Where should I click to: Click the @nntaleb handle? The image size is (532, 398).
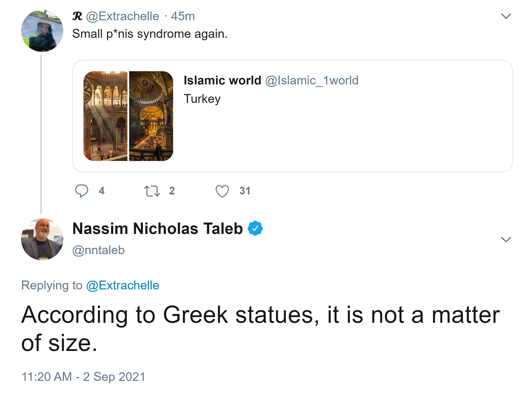click(98, 250)
